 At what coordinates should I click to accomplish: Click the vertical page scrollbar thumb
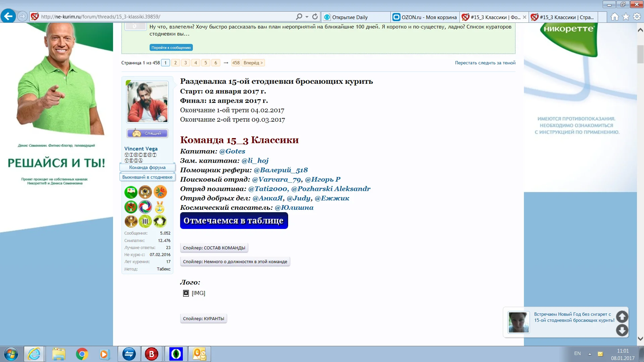pos(640,54)
